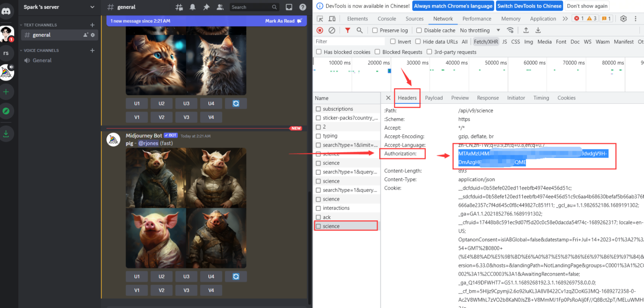Image resolution: width=644 pixels, height=308 pixels.
Task: Clear network log icon
Action: pos(332,30)
